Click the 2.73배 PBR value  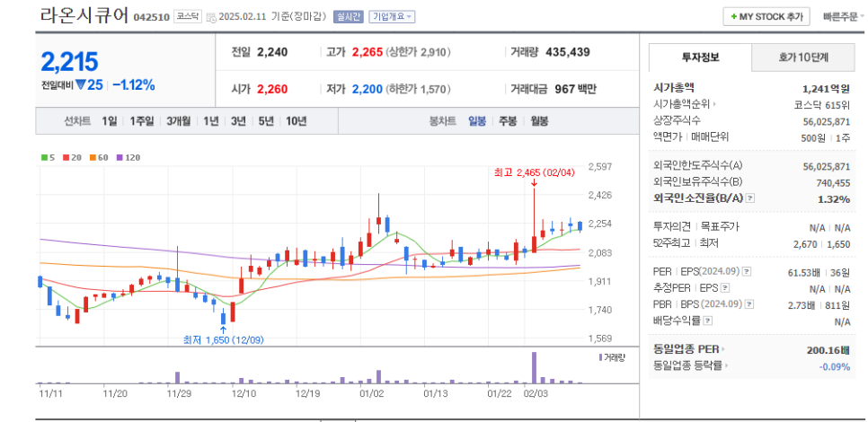[802, 304]
